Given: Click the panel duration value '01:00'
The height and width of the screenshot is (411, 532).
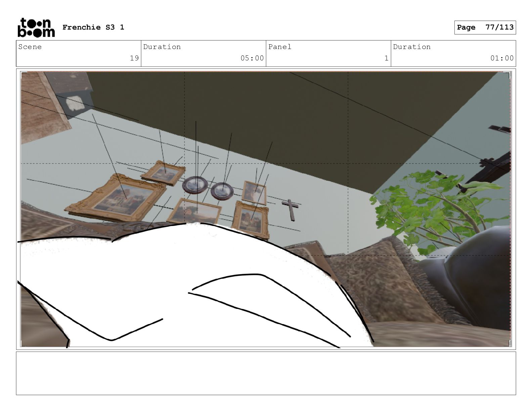Looking at the screenshot, I should click(x=502, y=58).
